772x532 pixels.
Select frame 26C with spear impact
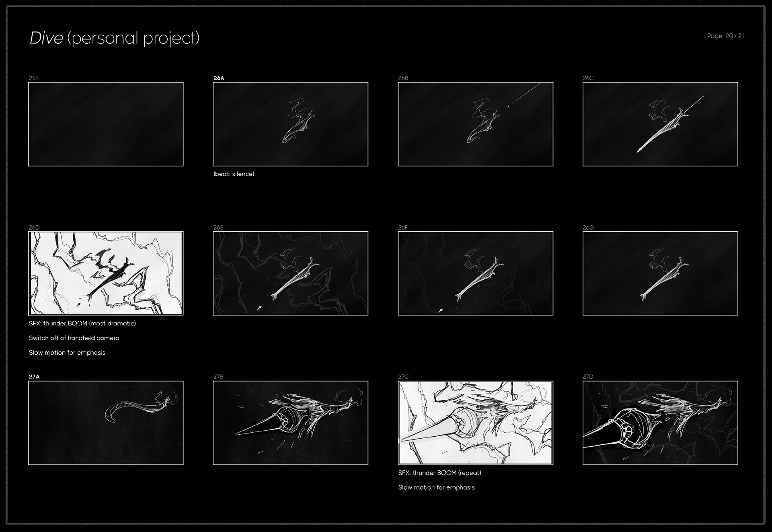point(660,124)
